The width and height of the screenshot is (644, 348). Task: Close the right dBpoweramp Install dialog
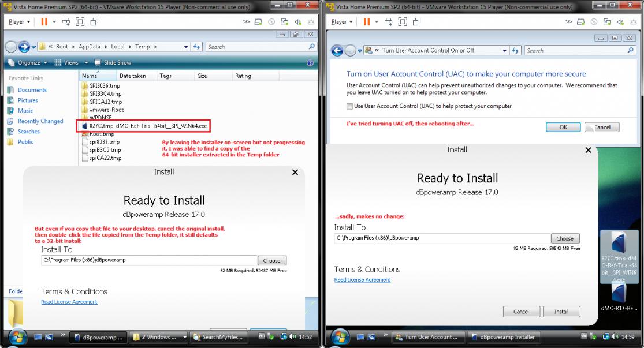pyautogui.click(x=588, y=150)
